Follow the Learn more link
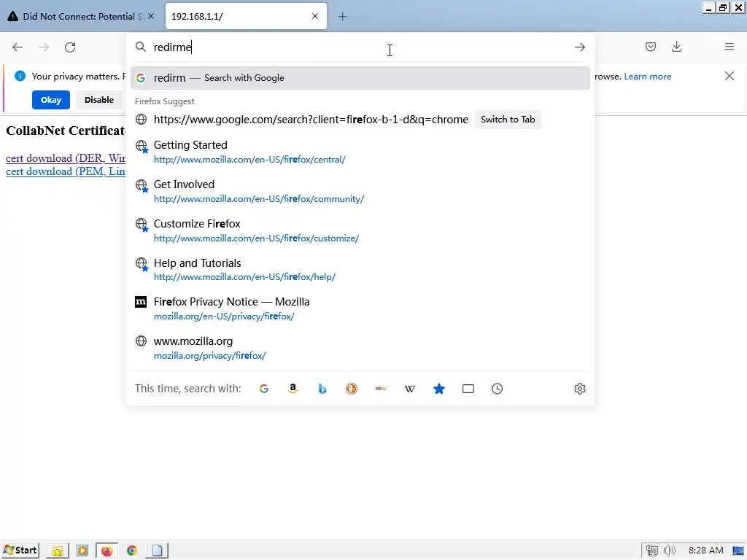Image resolution: width=747 pixels, height=560 pixels. tap(648, 77)
